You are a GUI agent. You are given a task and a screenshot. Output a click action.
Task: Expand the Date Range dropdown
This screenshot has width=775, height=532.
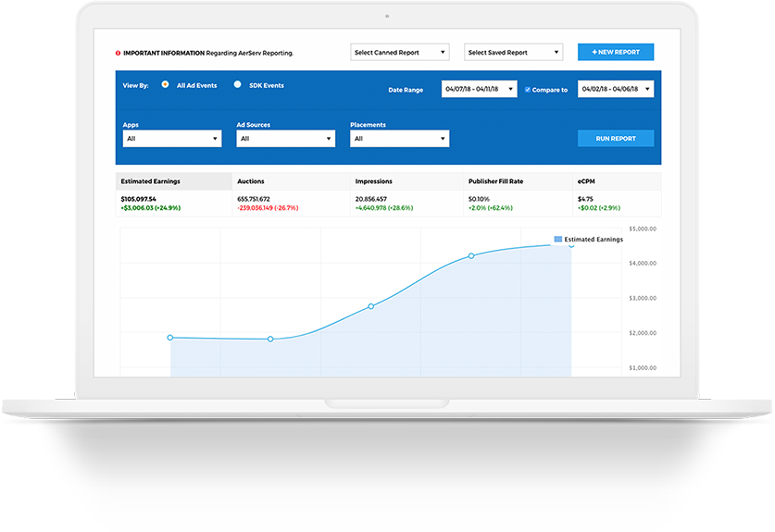point(479,90)
